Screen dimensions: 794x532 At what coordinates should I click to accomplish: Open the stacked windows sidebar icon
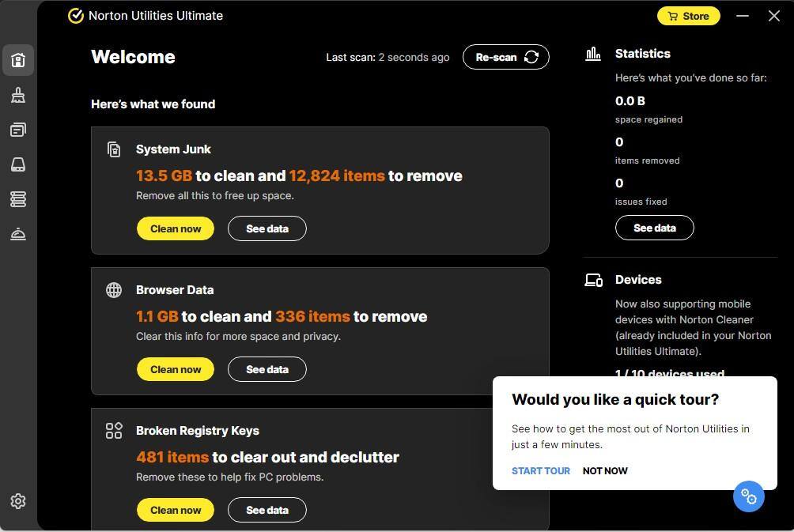pos(18,130)
